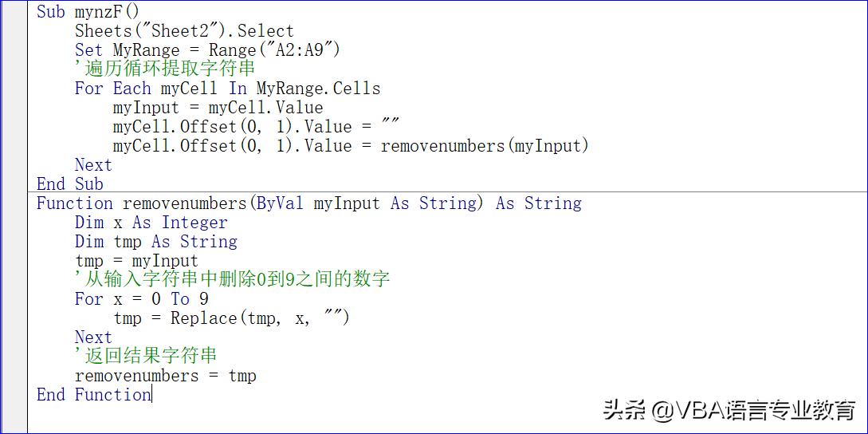Click the Dim x As Integer line

tap(151, 223)
